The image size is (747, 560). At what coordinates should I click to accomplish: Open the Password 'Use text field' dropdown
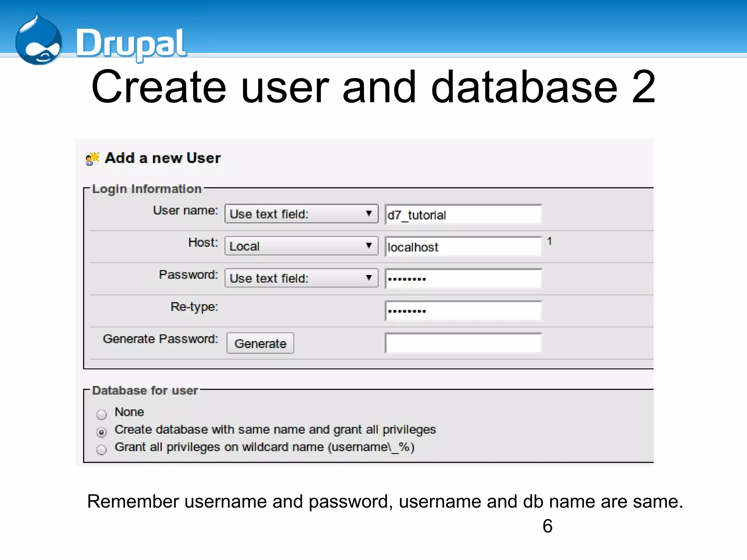click(x=301, y=278)
